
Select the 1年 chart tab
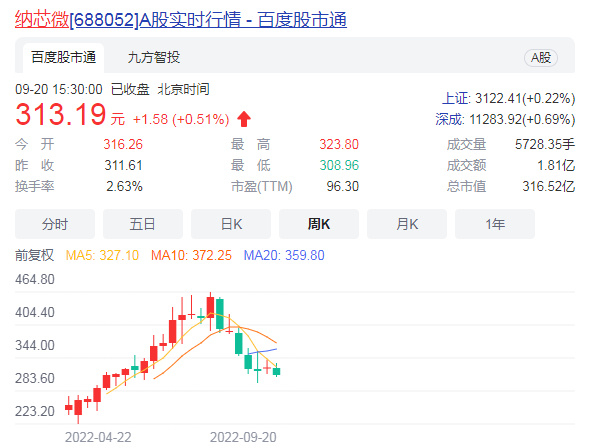pyautogui.click(x=495, y=224)
